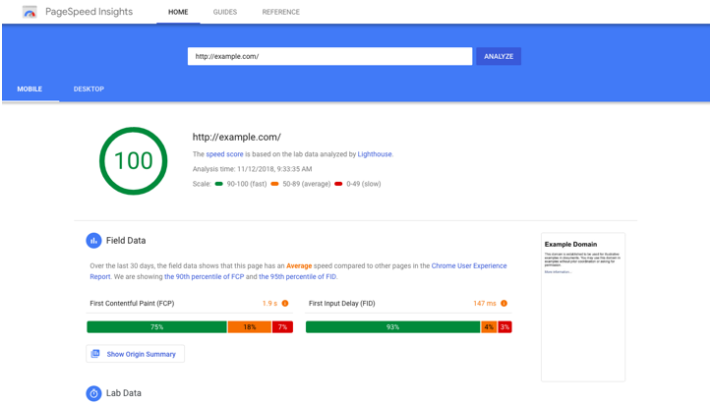
Task: Open the REFERENCE tab
Action: point(280,12)
